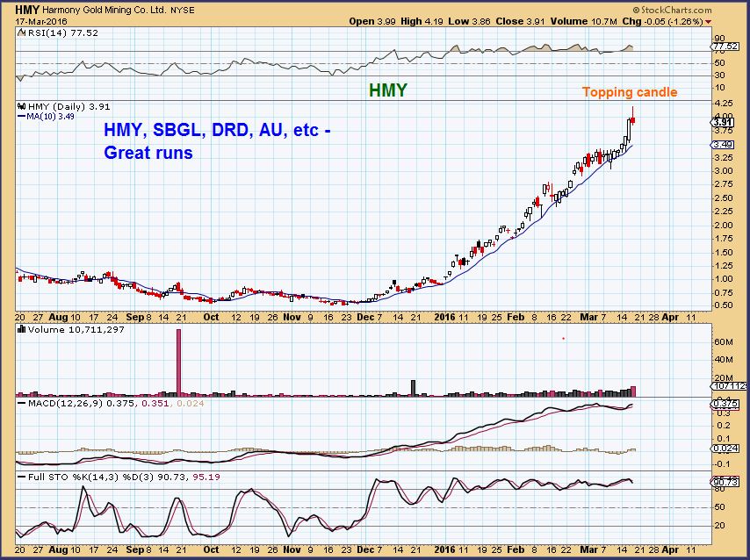The image size is (750, 560).
Task: Click the 77.52 RSI value tag on right axis
Action: 725,47
